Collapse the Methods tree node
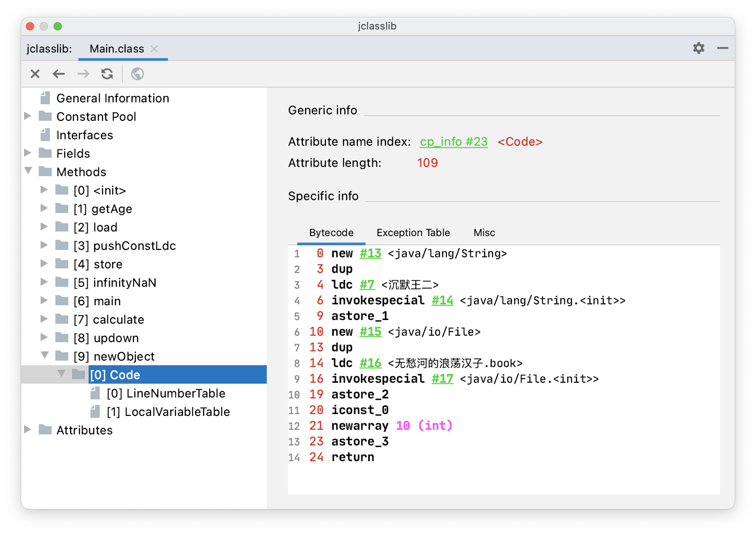 [x=28, y=171]
